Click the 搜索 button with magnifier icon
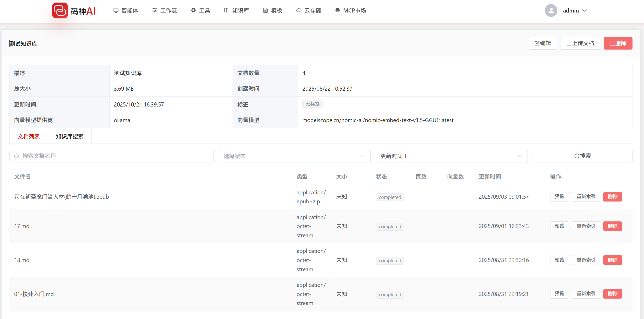644x319 pixels. [x=582, y=156]
